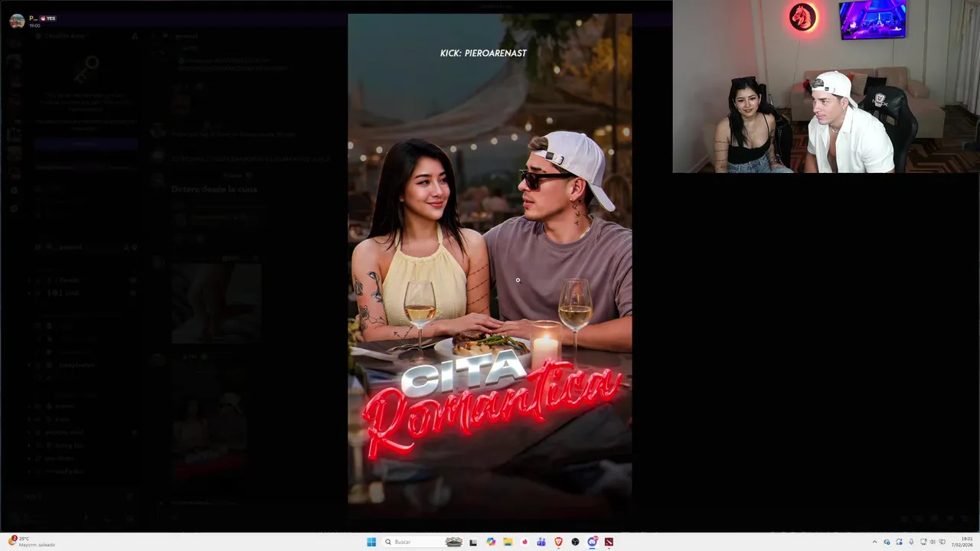The width and height of the screenshot is (980, 551).
Task: Open volume control in system tray
Action: [x=933, y=542]
